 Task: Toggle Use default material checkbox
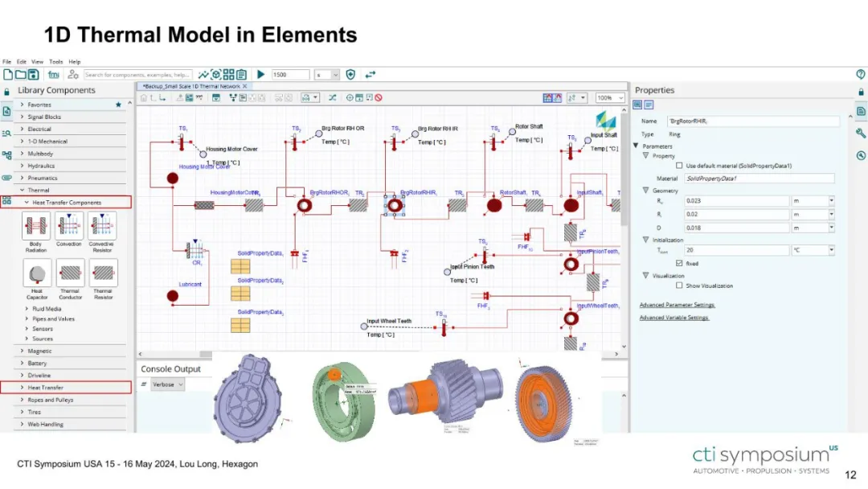679,166
